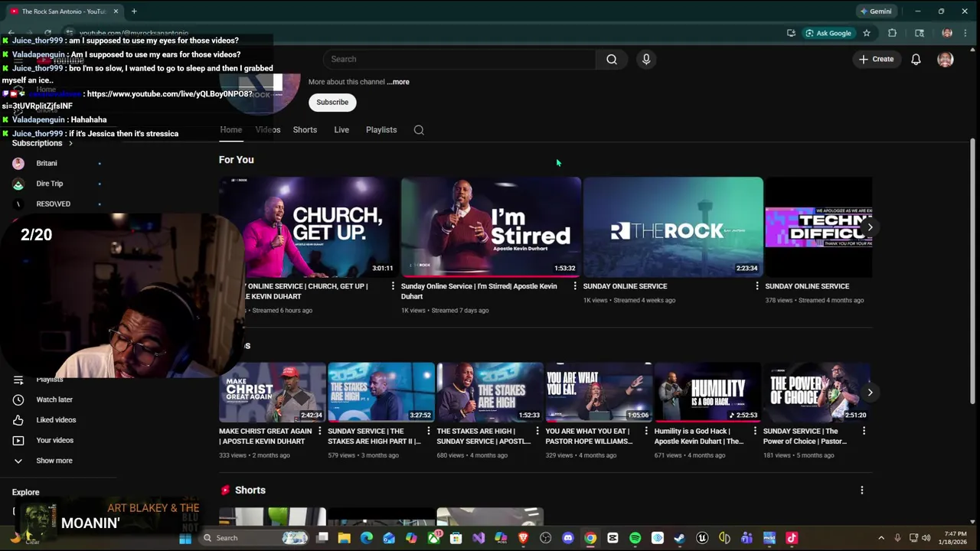Open Microsoft Store from the taskbar
Viewport: 980px width, 551px height.
[456, 538]
